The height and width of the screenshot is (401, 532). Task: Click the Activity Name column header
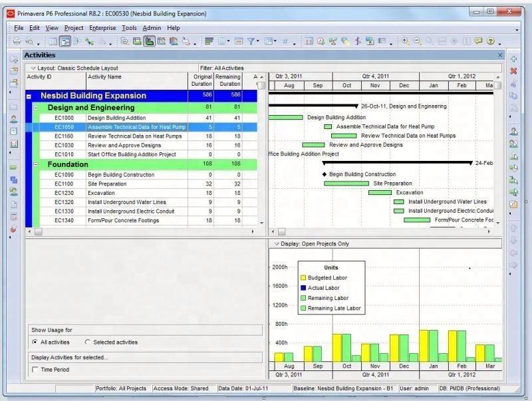click(105, 77)
